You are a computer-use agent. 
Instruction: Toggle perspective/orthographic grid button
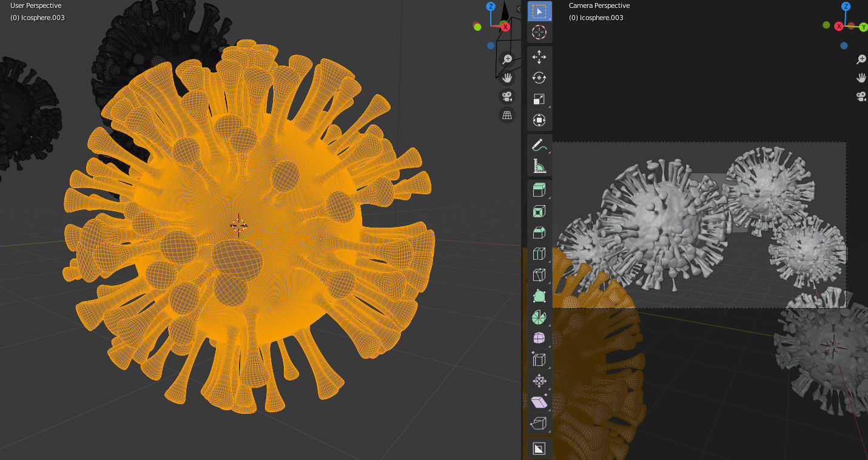507,115
